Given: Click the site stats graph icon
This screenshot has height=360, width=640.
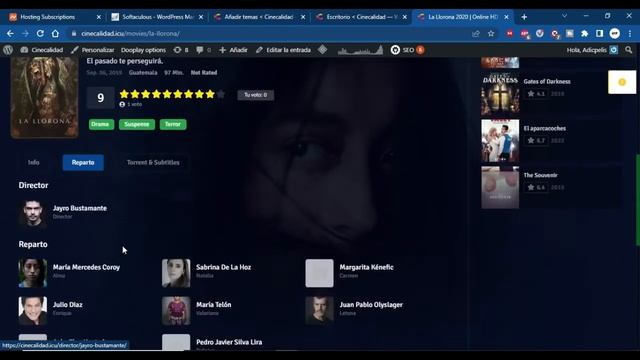Looking at the screenshot, I should click(360, 50).
